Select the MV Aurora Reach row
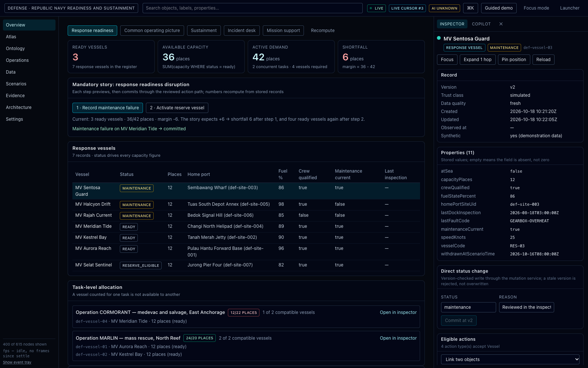 [x=246, y=252]
